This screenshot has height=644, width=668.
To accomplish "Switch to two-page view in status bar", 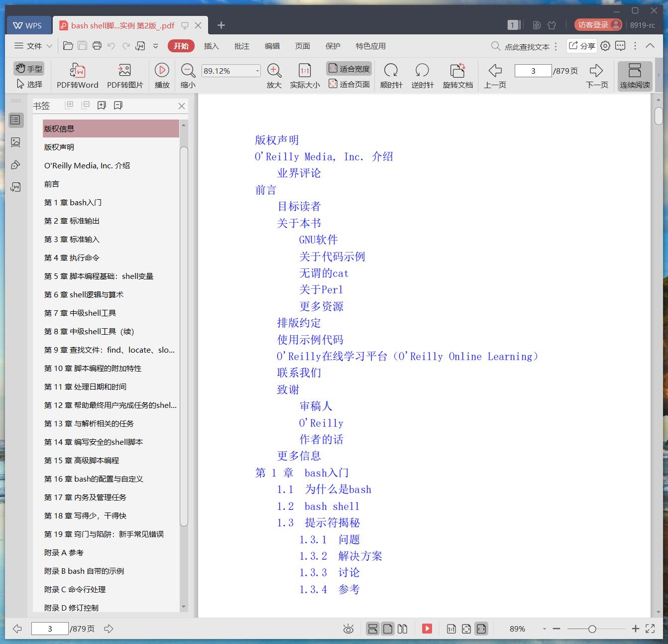I will tap(403, 629).
